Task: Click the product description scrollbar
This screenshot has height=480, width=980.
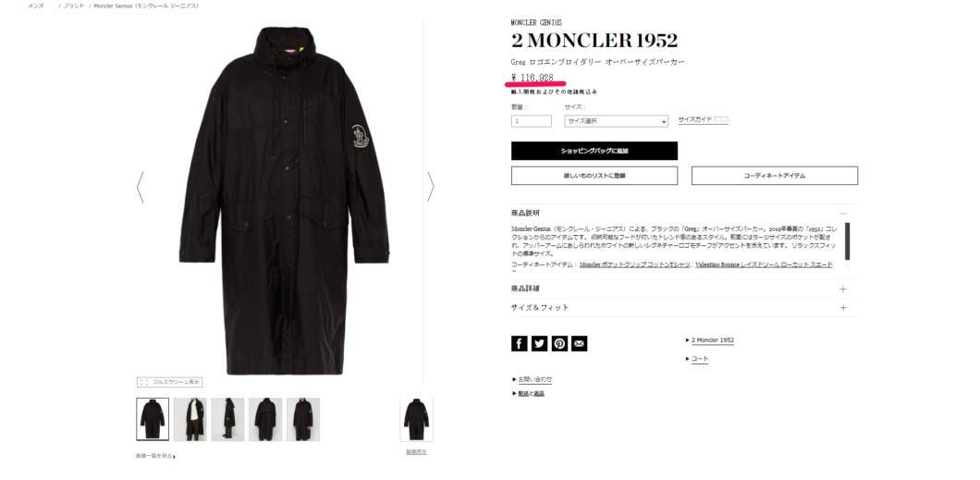Action: 847,241
